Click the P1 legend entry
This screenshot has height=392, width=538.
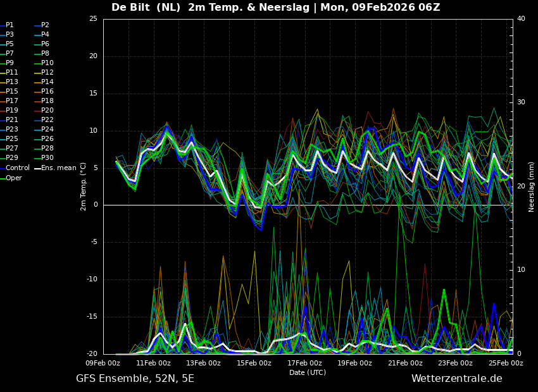click(x=9, y=25)
